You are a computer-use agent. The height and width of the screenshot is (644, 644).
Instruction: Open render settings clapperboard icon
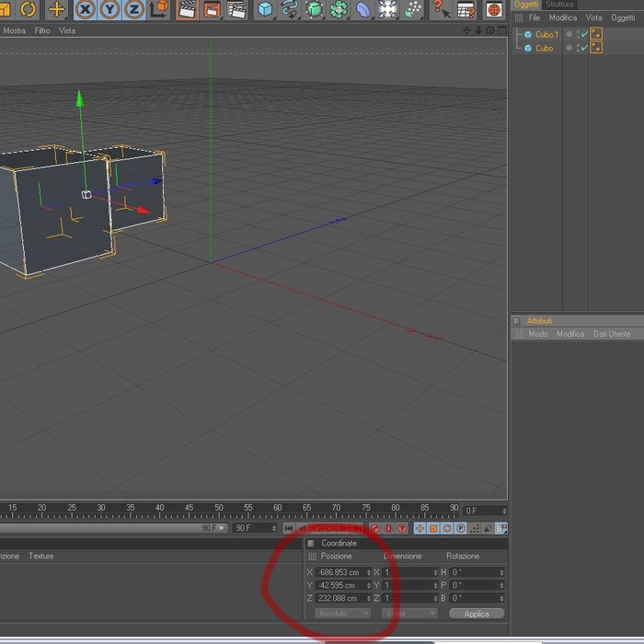pyautogui.click(x=237, y=9)
